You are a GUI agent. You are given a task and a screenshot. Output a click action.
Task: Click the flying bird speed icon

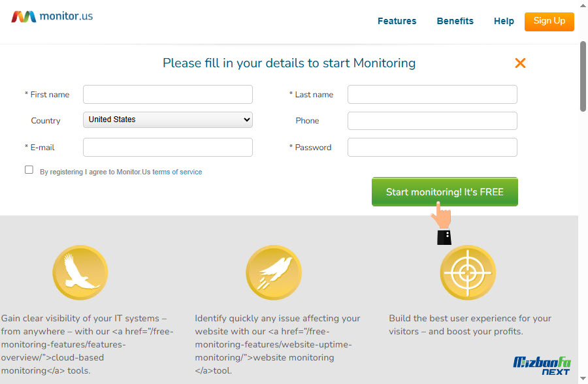[x=274, y=272]
